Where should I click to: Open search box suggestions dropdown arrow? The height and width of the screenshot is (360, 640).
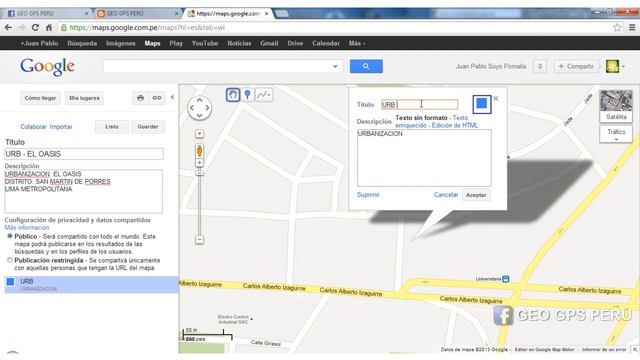pyautogui.click(x=335, y=67)
